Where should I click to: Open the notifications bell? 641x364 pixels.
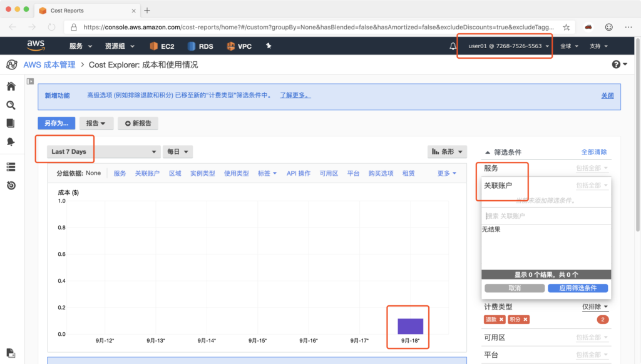[x=453, y=46]
